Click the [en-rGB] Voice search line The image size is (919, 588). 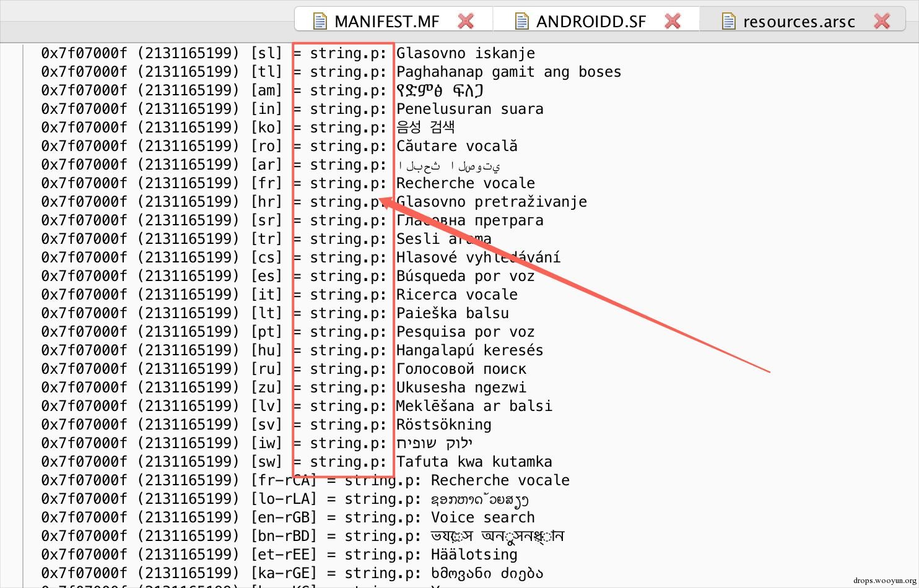[288, 517]
